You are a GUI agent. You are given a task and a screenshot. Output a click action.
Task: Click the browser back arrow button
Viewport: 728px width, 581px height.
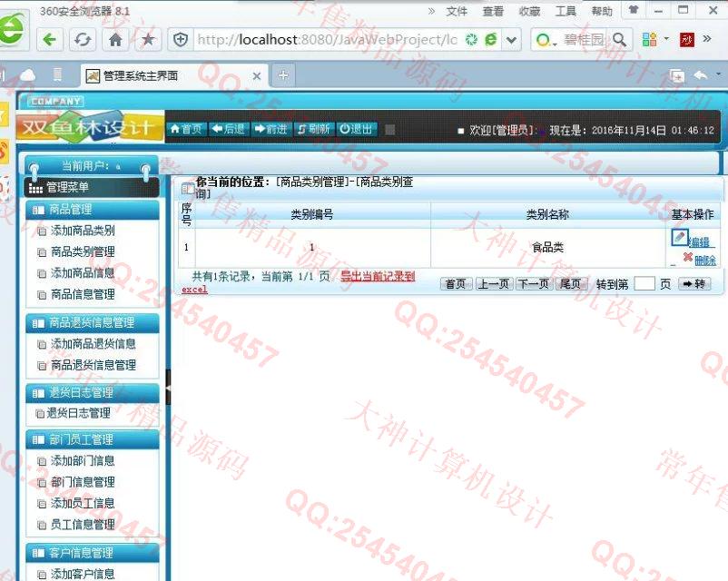click(x=49, y=40)
